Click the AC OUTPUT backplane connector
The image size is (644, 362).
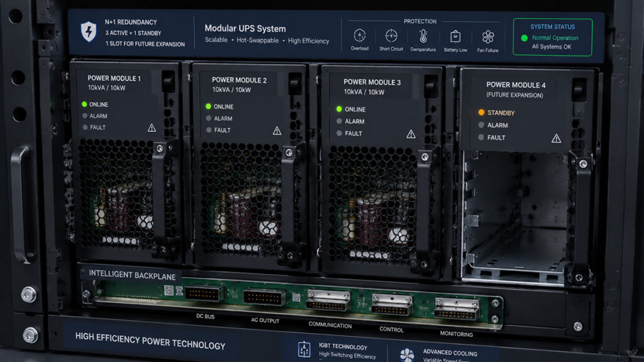tap(264, 297)
